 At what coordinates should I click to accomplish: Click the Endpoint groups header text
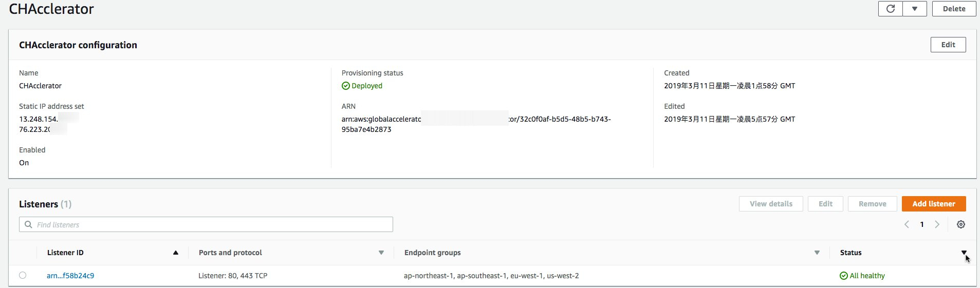pos(432,253)
